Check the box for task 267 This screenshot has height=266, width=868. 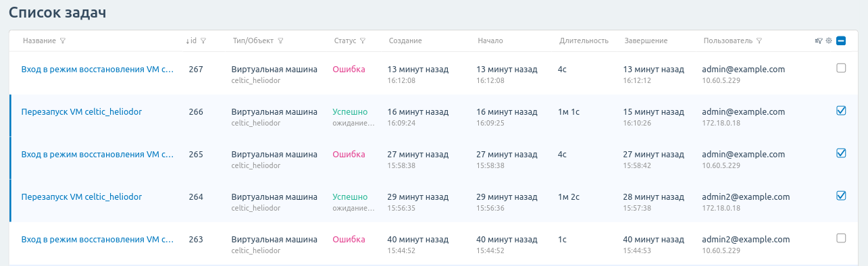pyautogui.click(x=841, y=68)
